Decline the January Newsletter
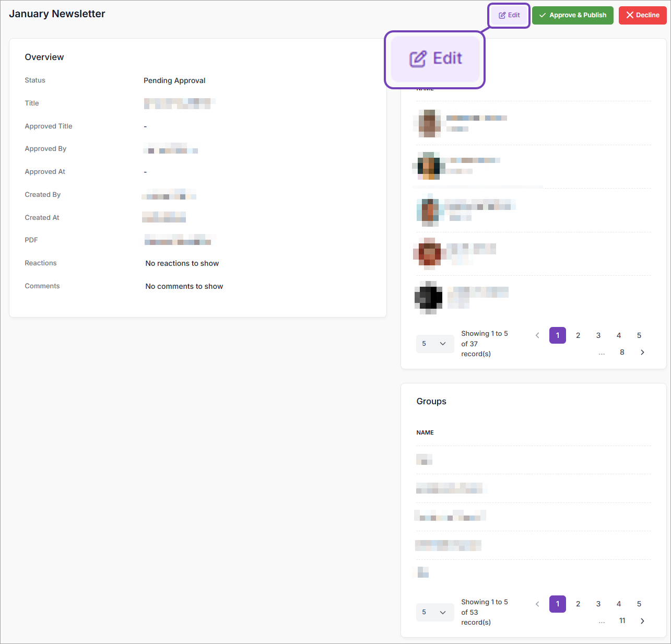This screenshot has width=671, height=644. (x=642, y=15)
